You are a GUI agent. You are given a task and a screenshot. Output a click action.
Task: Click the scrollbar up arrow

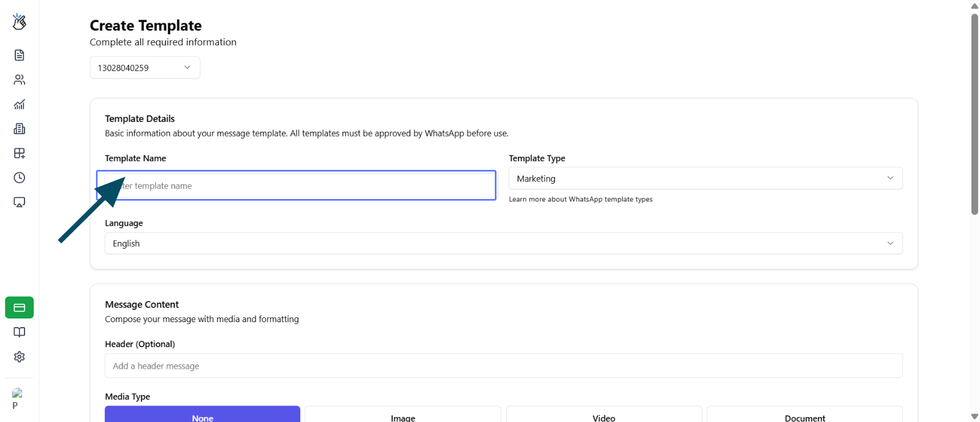pos(974,6)
